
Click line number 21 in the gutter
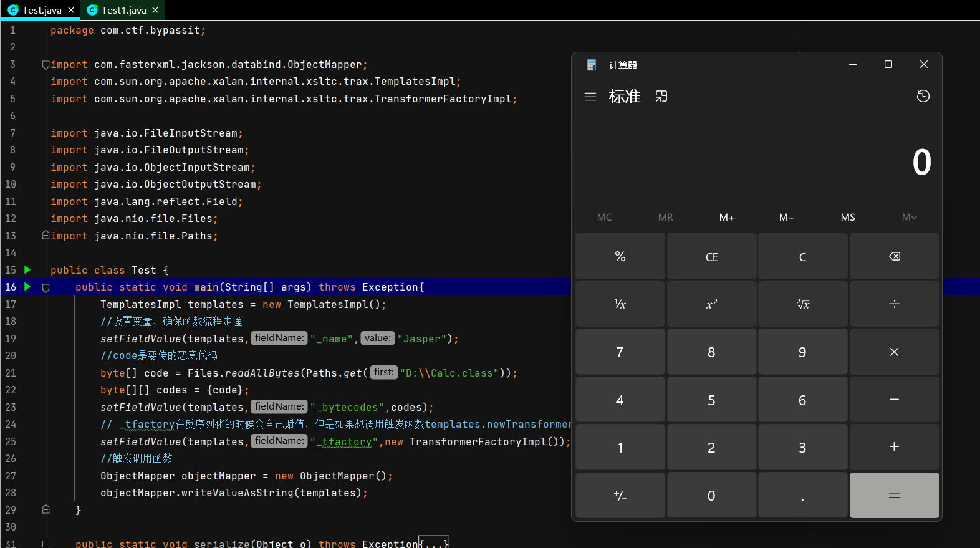point(11,373)
